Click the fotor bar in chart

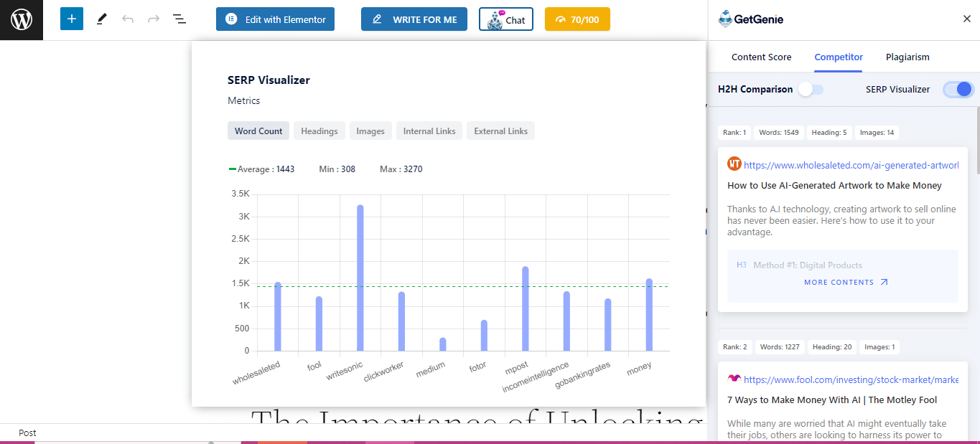[x=484, y=336]
